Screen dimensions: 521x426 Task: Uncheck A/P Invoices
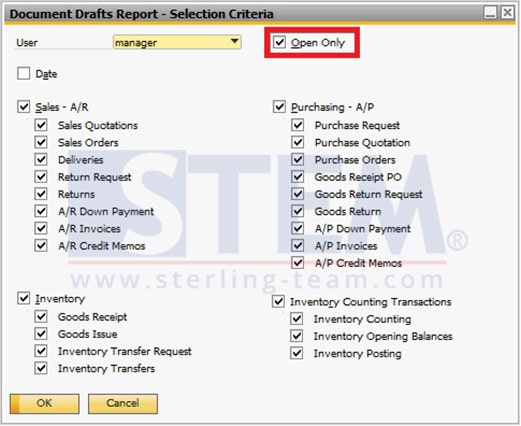pyautogui.click(x=298, y=246)
